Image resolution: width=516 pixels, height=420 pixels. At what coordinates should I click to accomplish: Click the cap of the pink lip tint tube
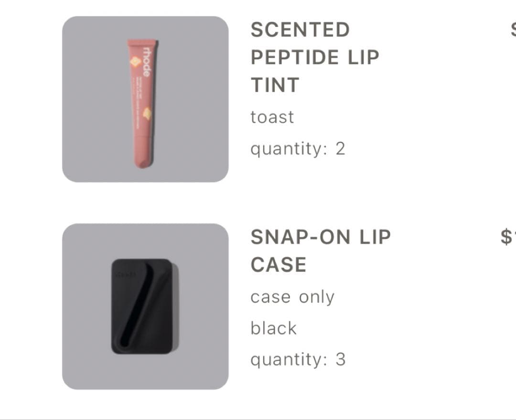coord(142,152)
